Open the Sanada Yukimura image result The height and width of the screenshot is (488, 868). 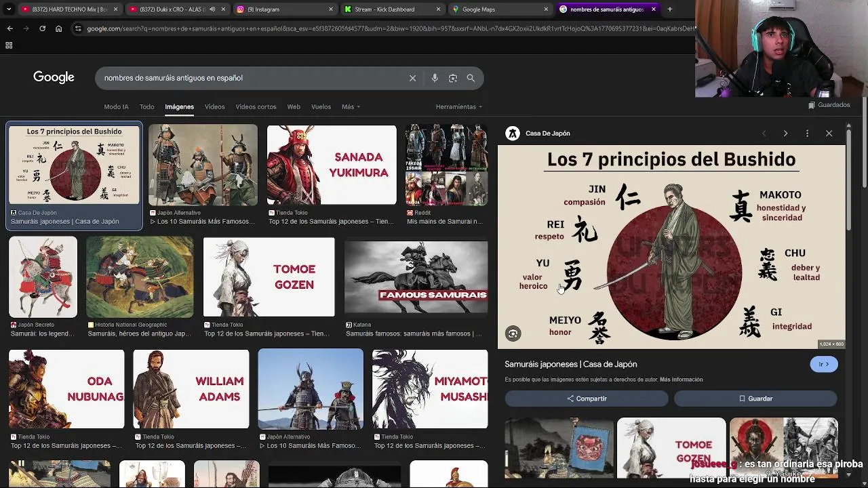click(332, 165)
